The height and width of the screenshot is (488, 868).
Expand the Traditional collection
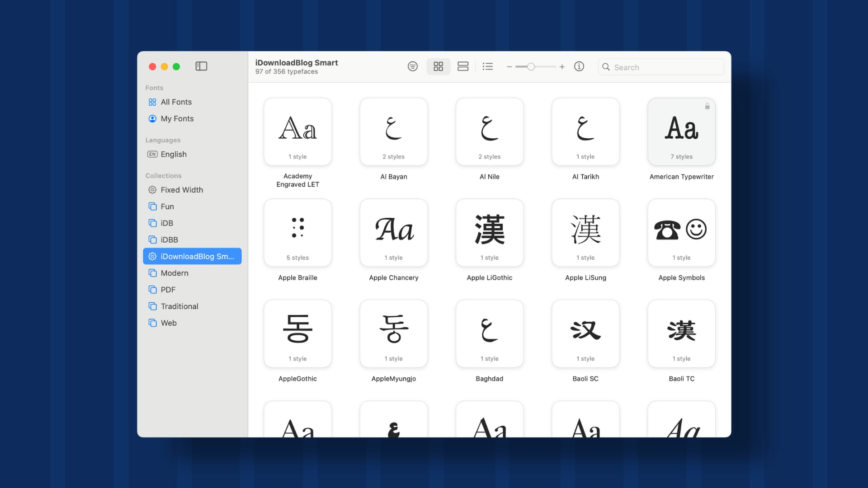(179, 305)
